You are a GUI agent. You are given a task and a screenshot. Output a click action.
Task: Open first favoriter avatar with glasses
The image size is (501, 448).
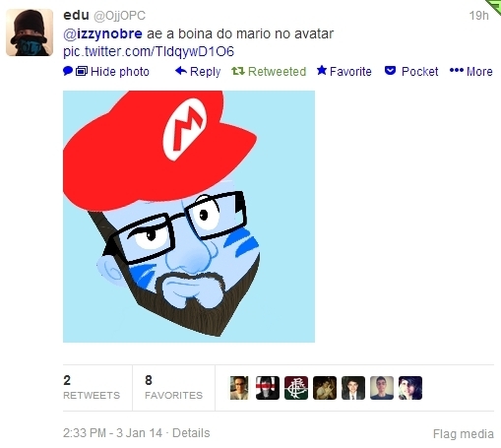239,388
